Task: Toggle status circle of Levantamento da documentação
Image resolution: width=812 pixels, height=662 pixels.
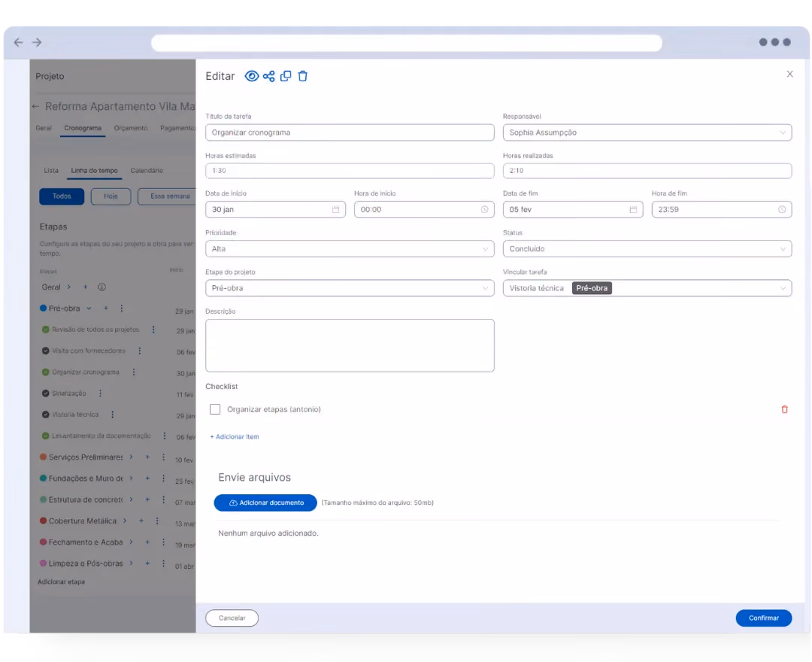Action: coord(46,436)
